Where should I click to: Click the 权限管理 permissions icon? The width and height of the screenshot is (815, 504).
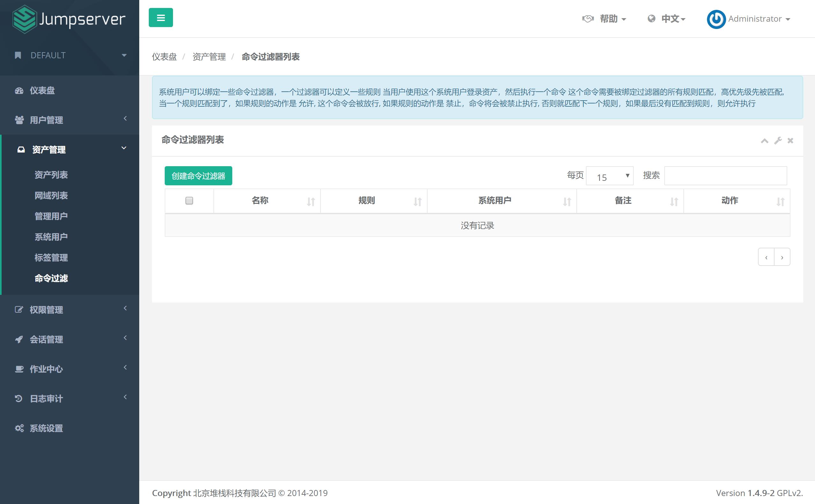pyautogui.click(x=17, y=309)
